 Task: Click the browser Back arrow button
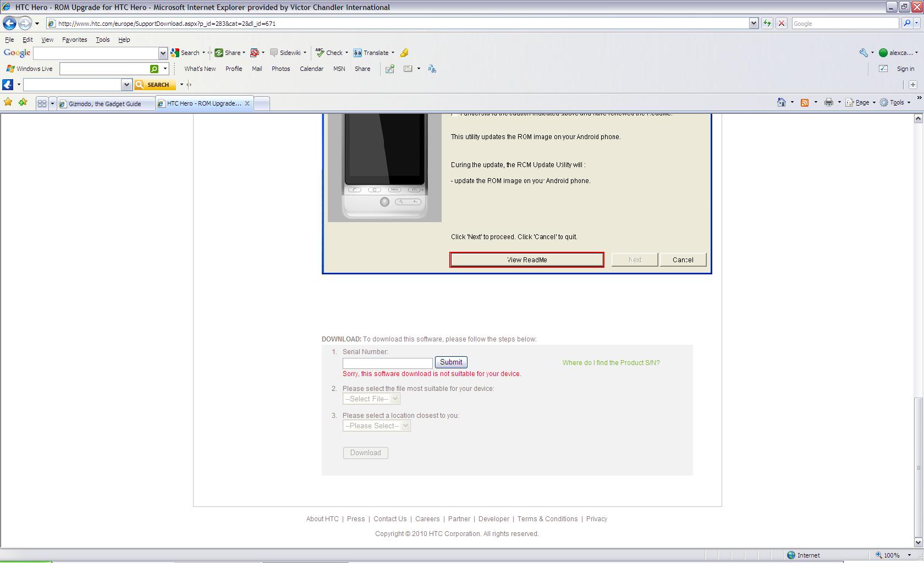[x=9, y=24]
